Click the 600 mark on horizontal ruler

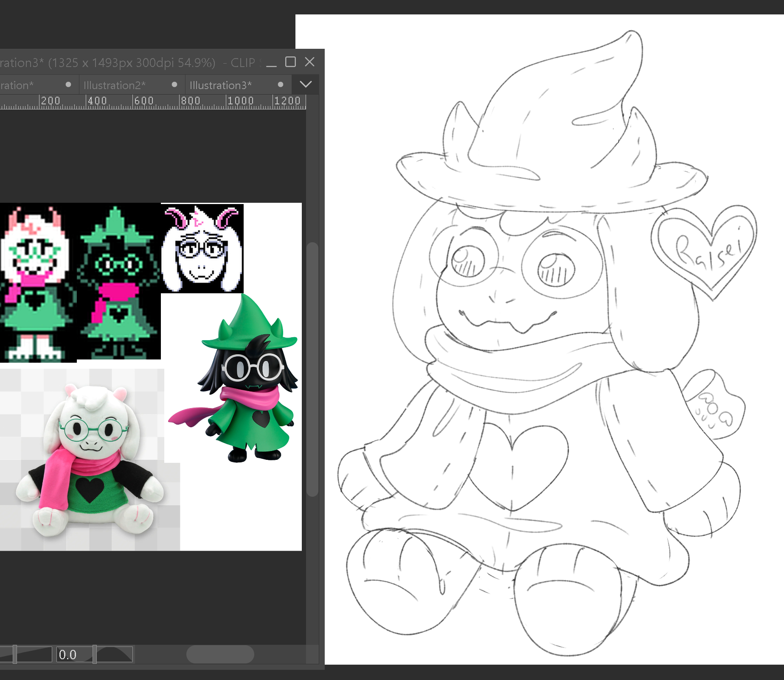[143, 101]
